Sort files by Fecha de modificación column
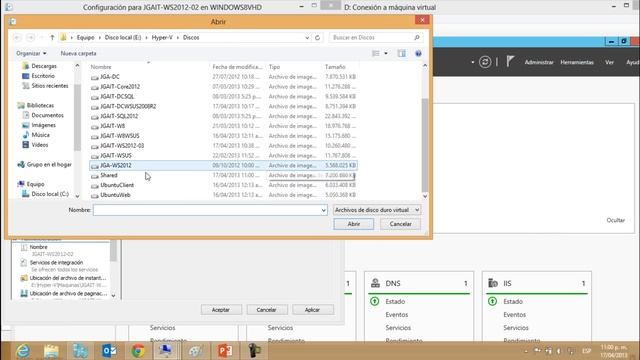Viewport: 640px width, 360px height. point(237,67)
